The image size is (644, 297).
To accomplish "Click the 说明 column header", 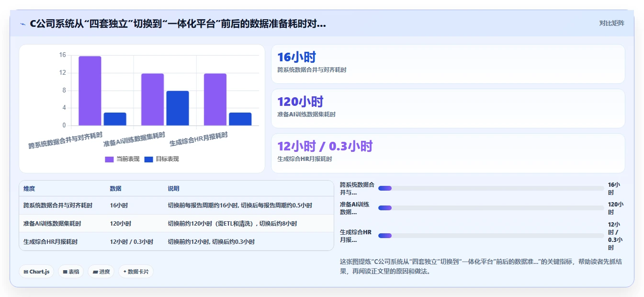I will [x=173, y=189].
